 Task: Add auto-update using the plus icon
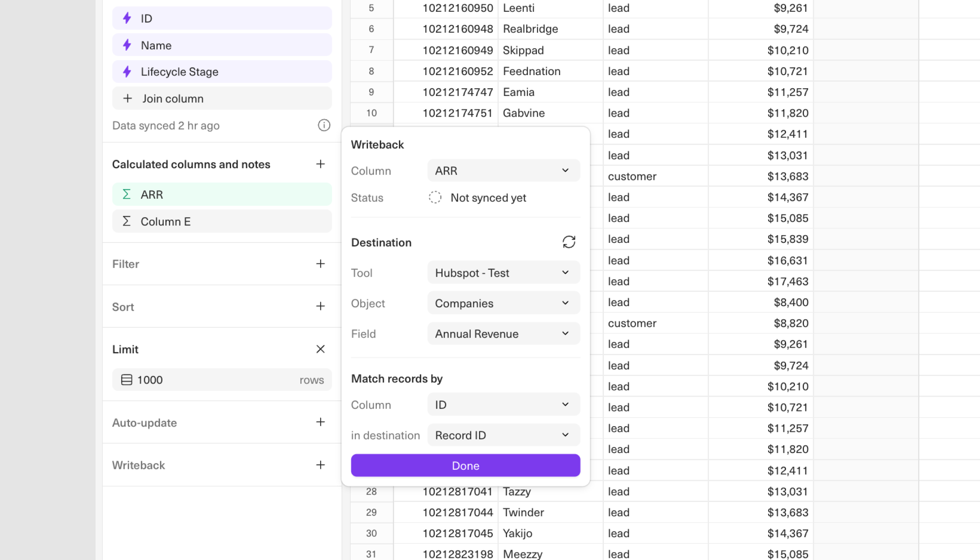tap(321, 422)
